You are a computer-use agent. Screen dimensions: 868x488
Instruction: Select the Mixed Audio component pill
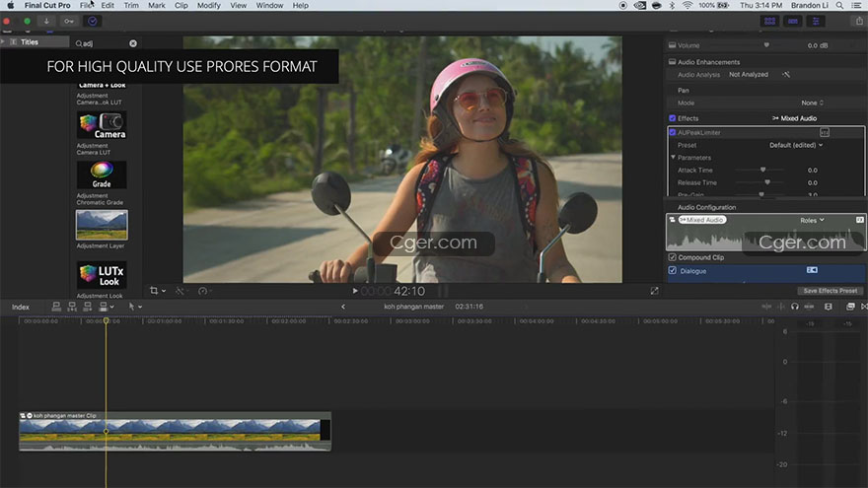click(701, 220)
